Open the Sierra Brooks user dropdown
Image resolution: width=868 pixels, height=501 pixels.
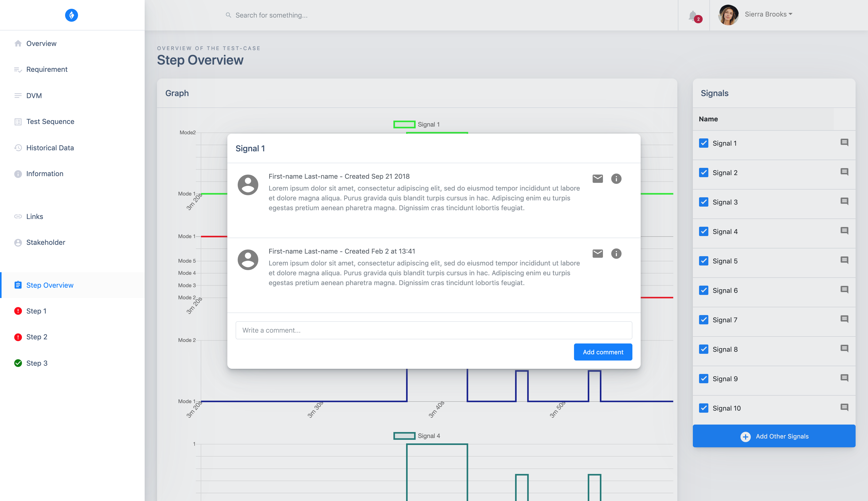(768, 14)
